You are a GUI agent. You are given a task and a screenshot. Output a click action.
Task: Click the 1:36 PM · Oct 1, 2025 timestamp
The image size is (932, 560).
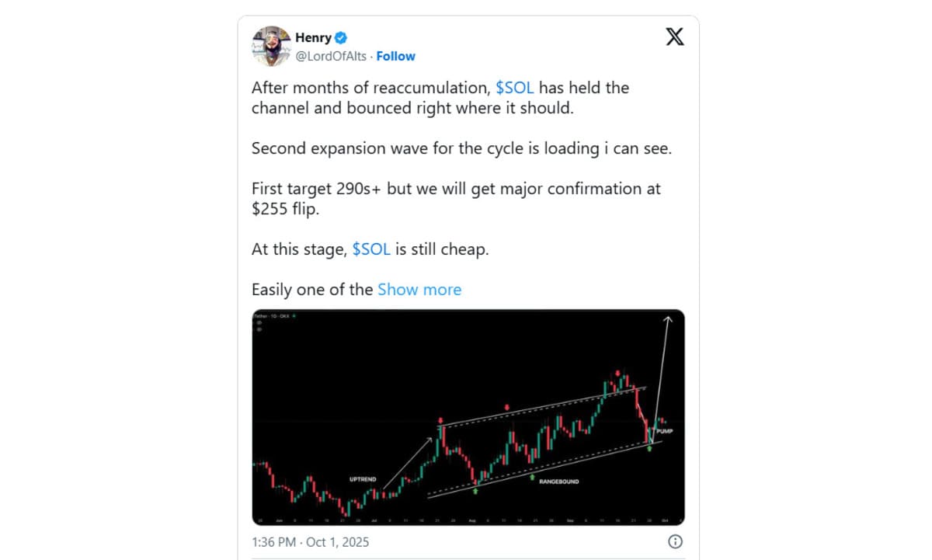pyautogui.click(x=310, y=541)
